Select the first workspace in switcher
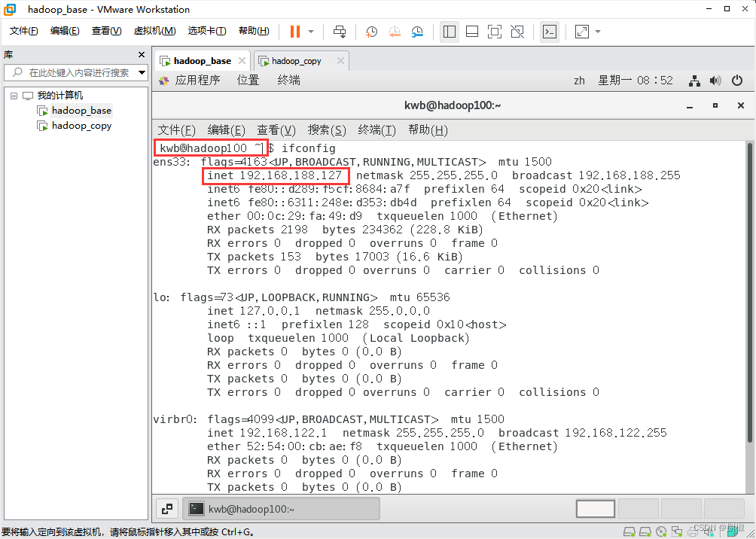The image size is (756, 539). (596, 509)
